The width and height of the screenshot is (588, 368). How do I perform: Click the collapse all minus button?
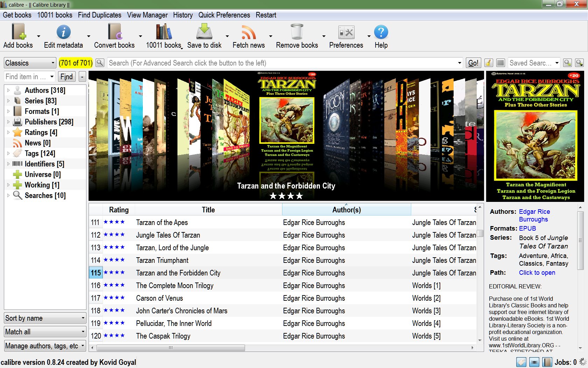pyautogui.click(x=82, y=76)
